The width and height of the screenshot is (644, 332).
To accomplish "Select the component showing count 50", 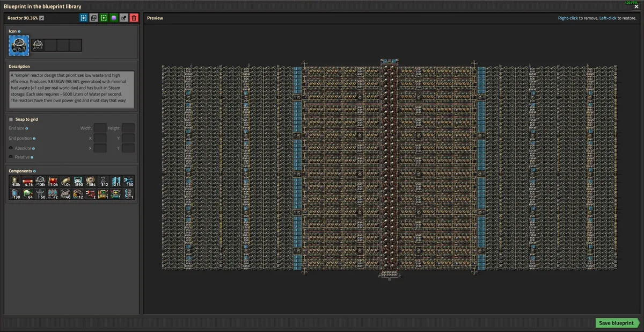I will click(40, 193).
